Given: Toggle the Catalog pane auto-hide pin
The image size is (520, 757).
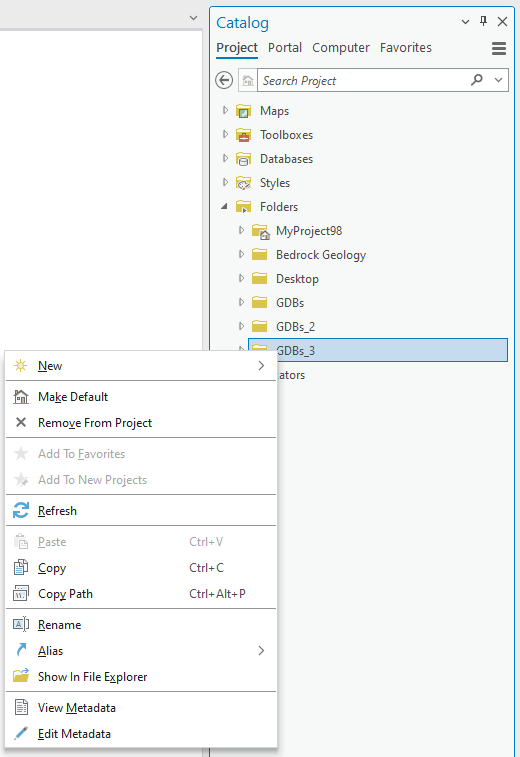Looking at the screenshot, I should [483, 21].
